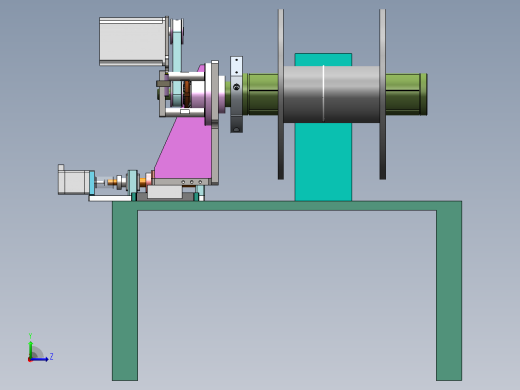The image size is (520, 390).
Task: Pick the orange coupling on the lower motor shaft
Action: [x=111, y=182]
